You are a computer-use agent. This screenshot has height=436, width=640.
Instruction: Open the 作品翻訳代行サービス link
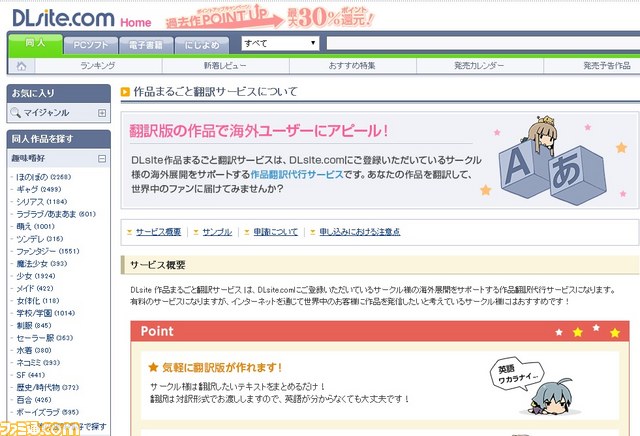tap(297, 175)
